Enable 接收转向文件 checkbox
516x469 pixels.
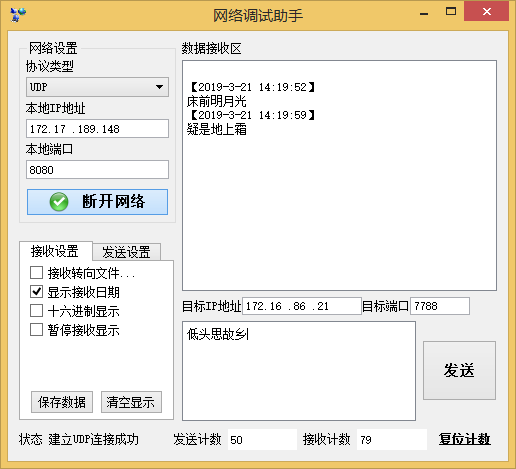point(37,273)
